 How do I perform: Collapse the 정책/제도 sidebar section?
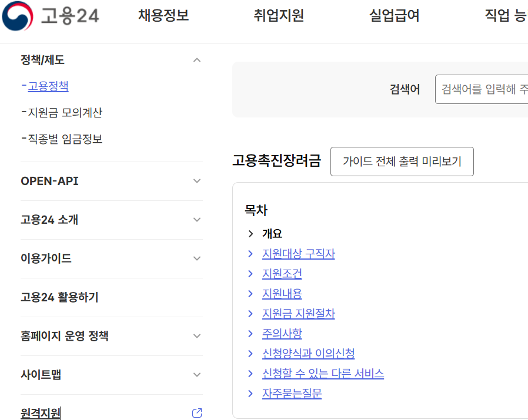[x=197, y=59]
